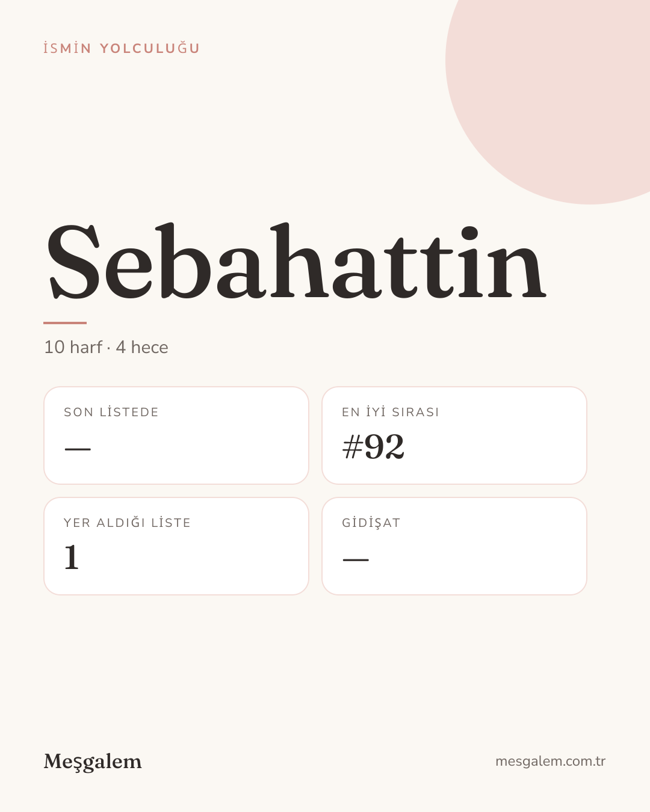Image resolution: width=650 pixels, height=812 pixels.
Task: Click the GİDİŞAT label text
Action: pyautogui.click(x=371, y=523)
